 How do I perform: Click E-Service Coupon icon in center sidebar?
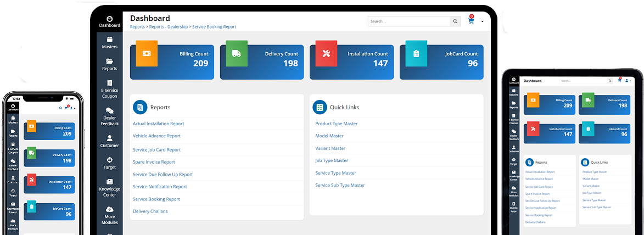pos(109,83)
